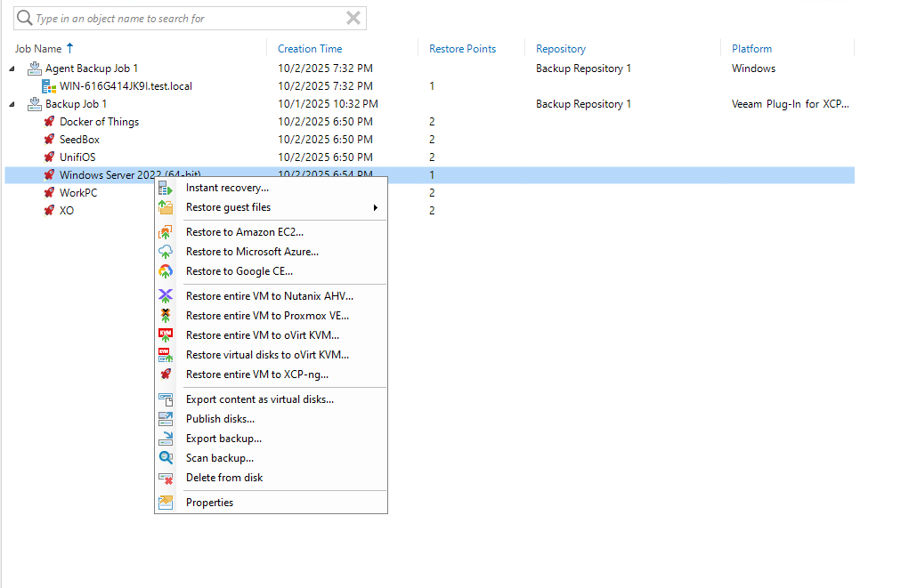Clear the search box with X button
This screenshot has height=588, width=917.
353,18
